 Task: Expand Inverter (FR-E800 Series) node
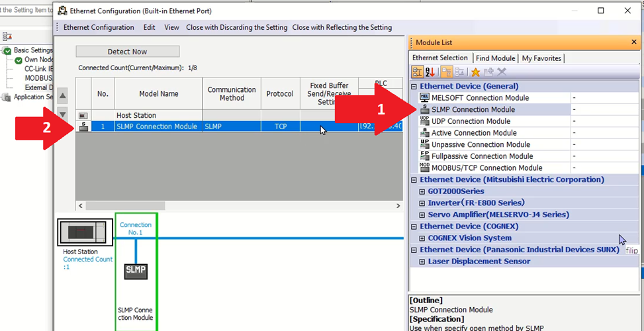(x=422, y=203)
